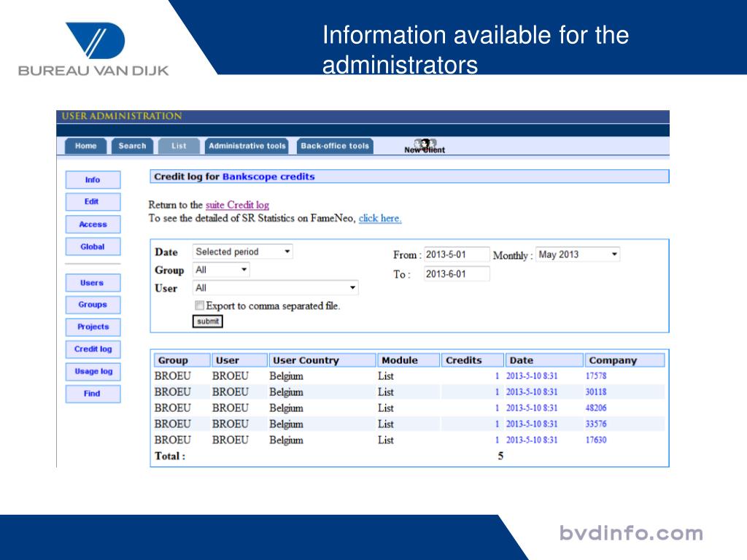The height and width of the screenshot is (560, 747).
Task: Click date link in row for company 48206
Action: (x=532, y=408)
